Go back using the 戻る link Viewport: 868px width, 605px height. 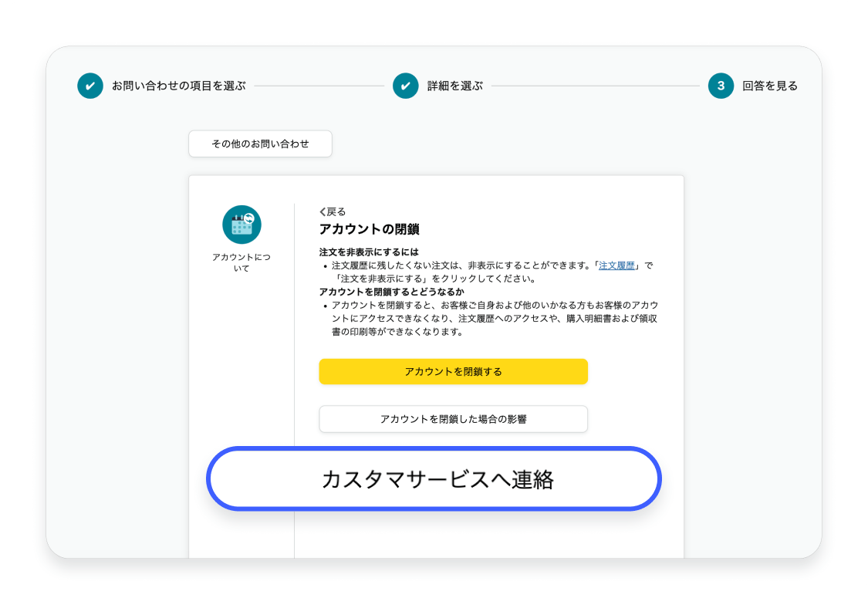pos(333,211)
